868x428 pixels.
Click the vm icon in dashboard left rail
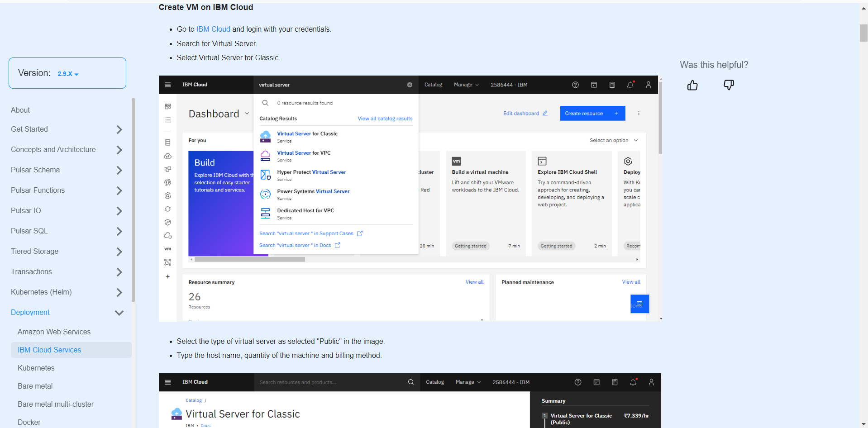168,249
